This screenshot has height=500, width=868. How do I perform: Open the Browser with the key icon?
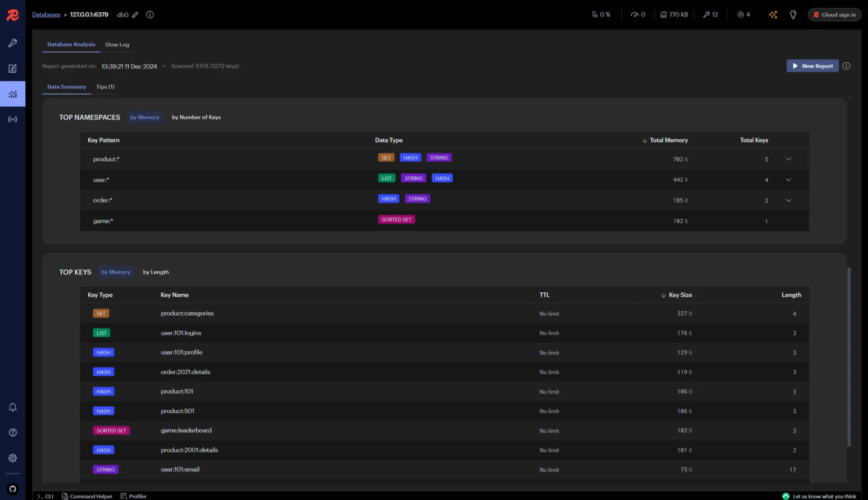pos(12,42)
